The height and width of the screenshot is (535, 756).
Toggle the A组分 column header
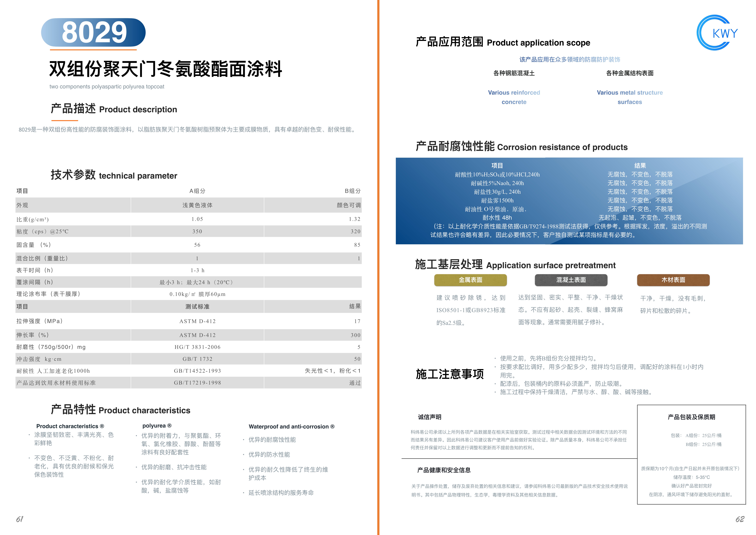coord(198,190)
